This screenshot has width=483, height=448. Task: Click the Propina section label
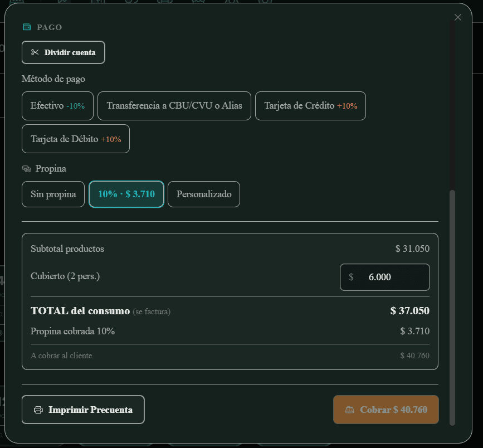pos(51,168)
